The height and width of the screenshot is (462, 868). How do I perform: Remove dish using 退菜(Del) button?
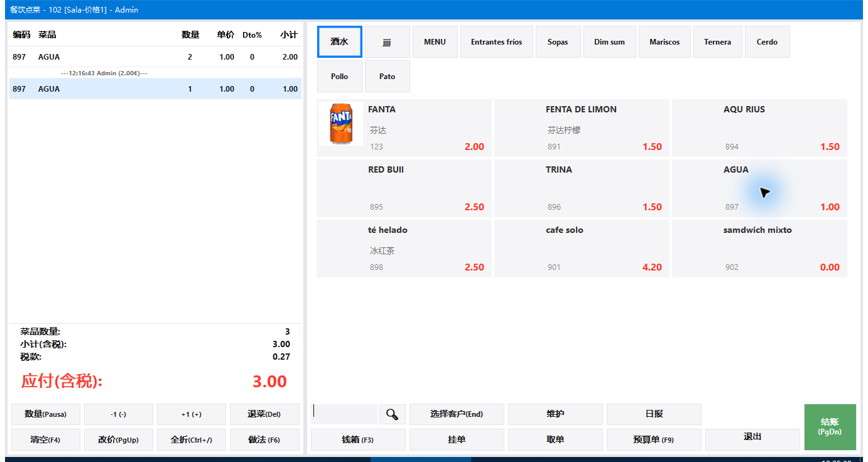click(x=264, y=414)
